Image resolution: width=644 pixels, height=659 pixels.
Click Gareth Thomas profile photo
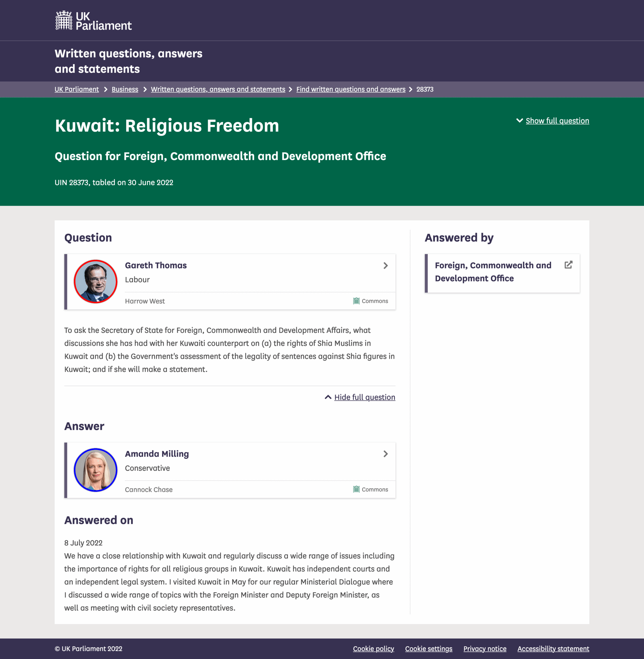click(96, 281)
